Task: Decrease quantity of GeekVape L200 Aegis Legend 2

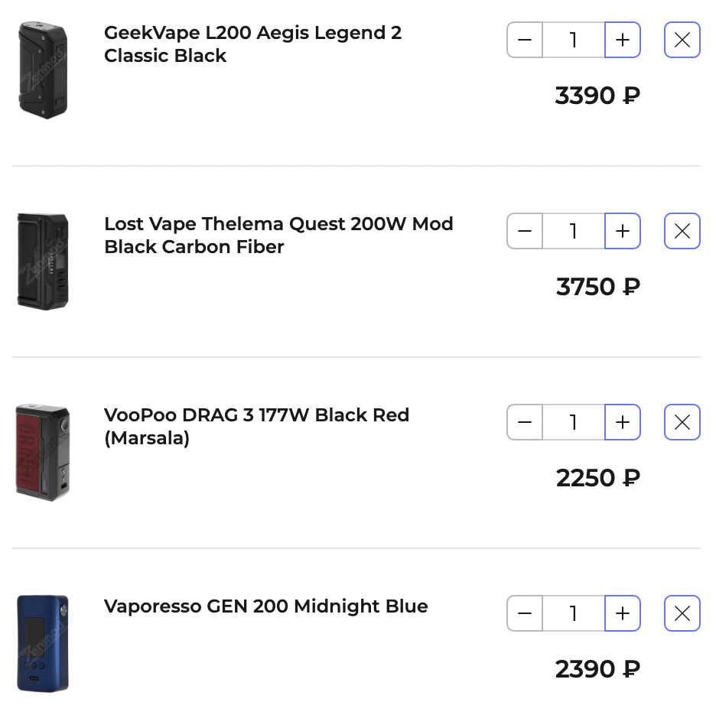Action: [x=525, y=41]
